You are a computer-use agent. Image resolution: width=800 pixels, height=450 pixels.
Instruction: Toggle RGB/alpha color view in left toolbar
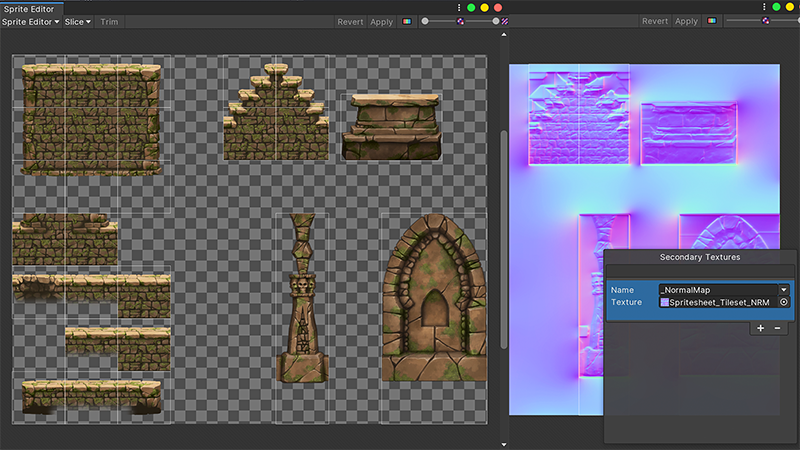408,21
